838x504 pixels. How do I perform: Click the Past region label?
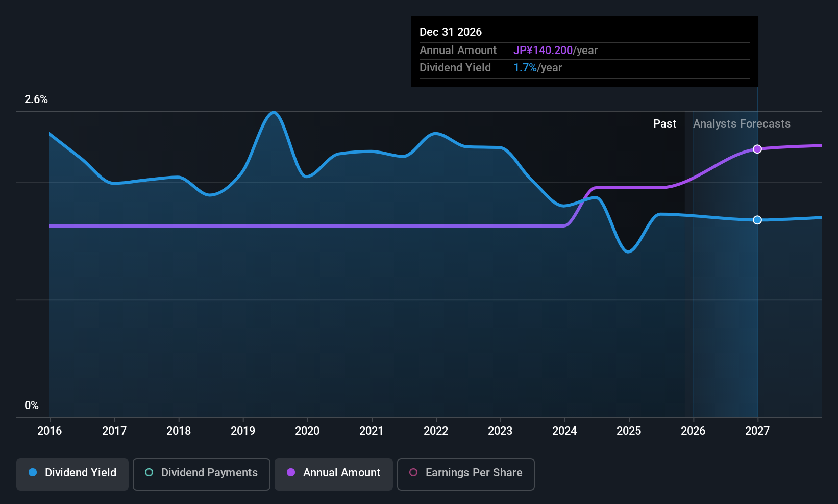(664, 124)
